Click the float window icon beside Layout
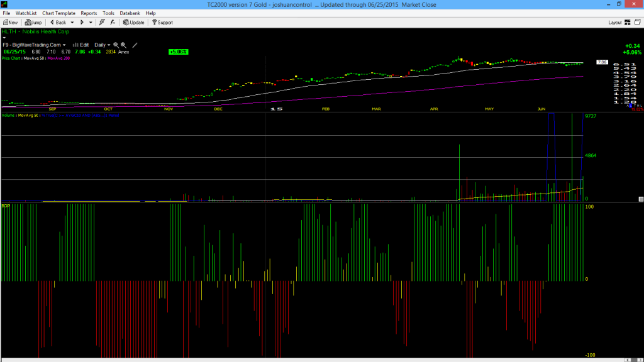 click(638, 22)
